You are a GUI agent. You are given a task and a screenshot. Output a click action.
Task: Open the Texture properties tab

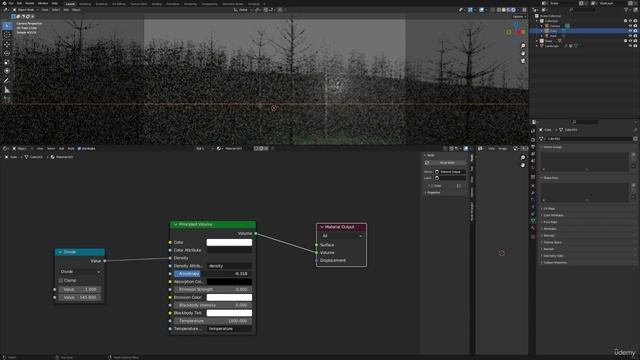[x=533, y=236]
